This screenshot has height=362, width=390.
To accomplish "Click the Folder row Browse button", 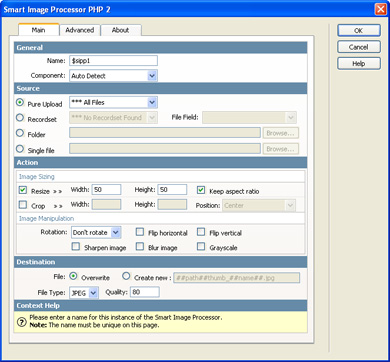I will (x=281, y=133).
